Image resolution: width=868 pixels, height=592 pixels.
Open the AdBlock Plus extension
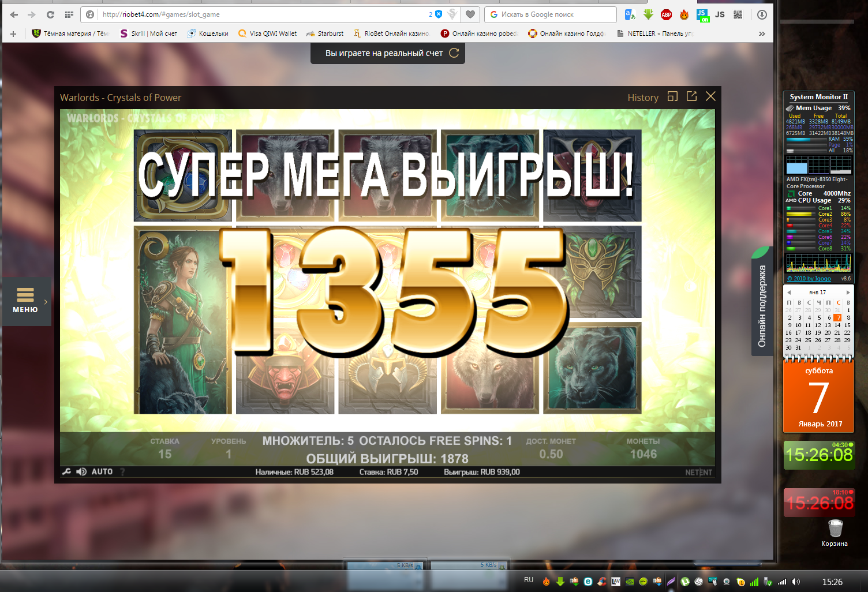[666, 14]
